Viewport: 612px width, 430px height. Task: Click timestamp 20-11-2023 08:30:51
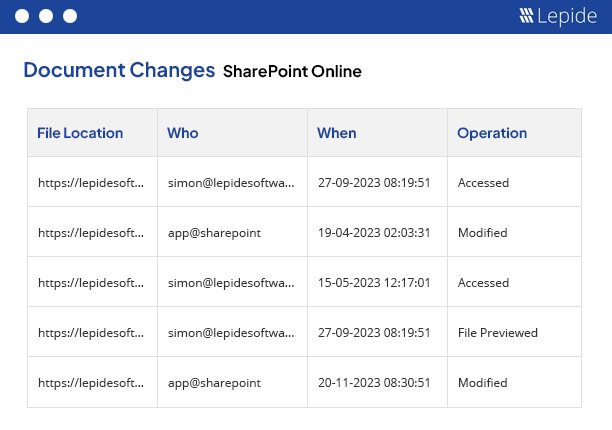pos(374,382)
